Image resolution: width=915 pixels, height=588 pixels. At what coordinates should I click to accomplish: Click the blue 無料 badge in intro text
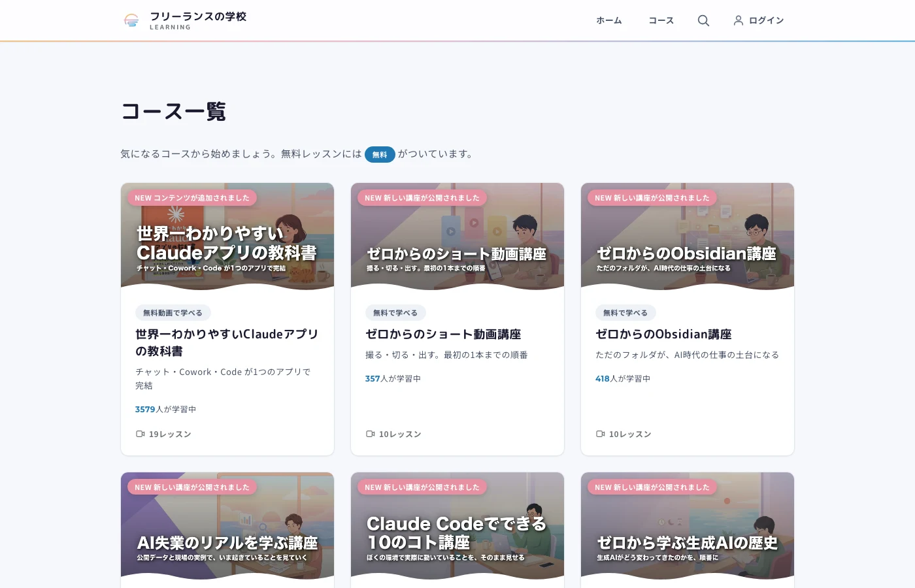[380, 155]
